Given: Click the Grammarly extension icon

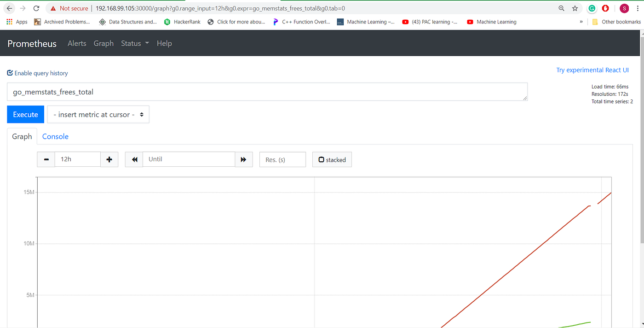Looking at the screenshot, I should [592, 8].
